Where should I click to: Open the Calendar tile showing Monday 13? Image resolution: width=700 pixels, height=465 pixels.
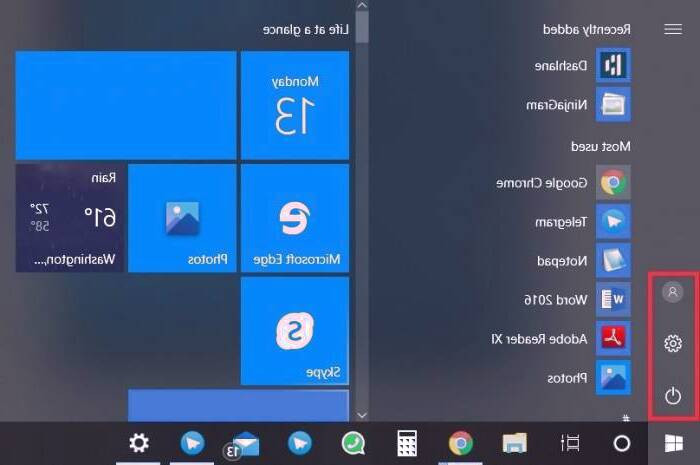pyautogui.click(x=294, y=105)
